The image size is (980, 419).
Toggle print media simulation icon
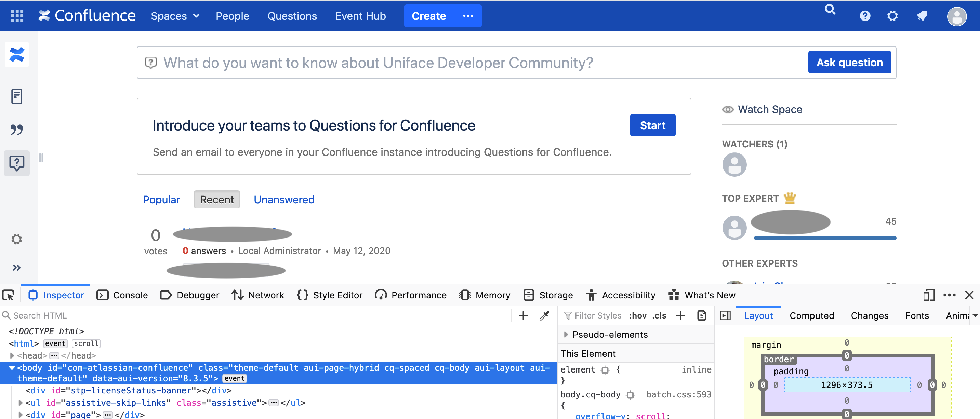[702, 315]
